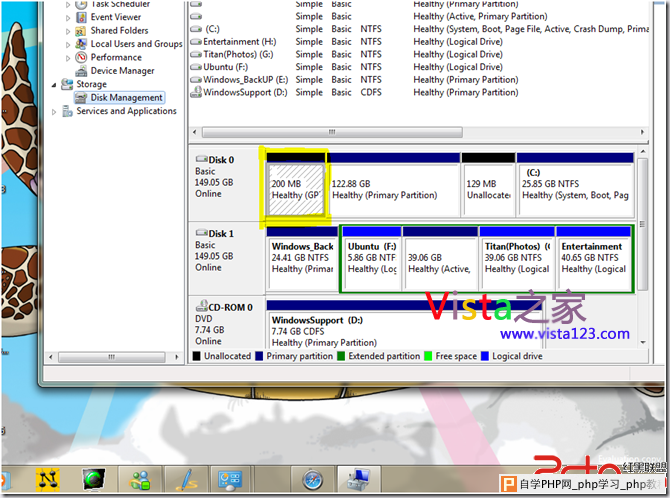Click the tree pane scroll right arrow

pyautogui.click(x=176, y=357)
